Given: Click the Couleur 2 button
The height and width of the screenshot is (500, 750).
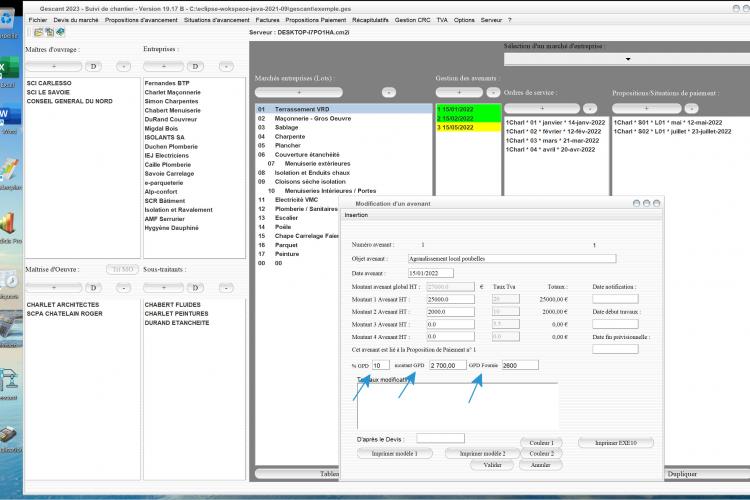Looking at the screenshot, I should click(x=541, y=453).
